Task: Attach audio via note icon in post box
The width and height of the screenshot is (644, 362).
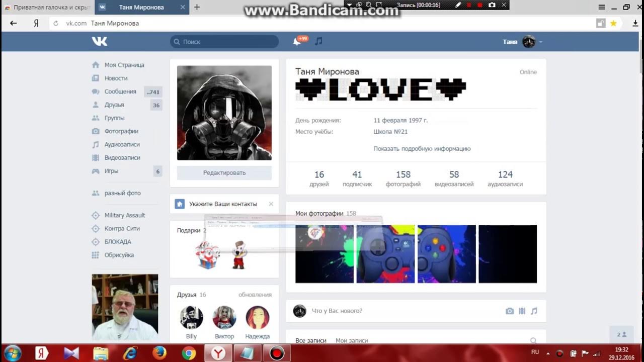Action: click(x=534, y=311)
